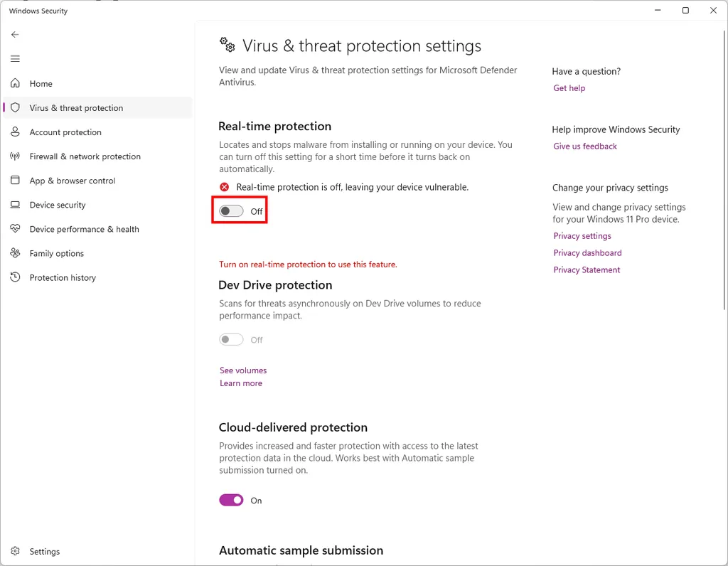728x566 pixels.
Task: Turn on Real-time protection toggle
Action: 231,210
